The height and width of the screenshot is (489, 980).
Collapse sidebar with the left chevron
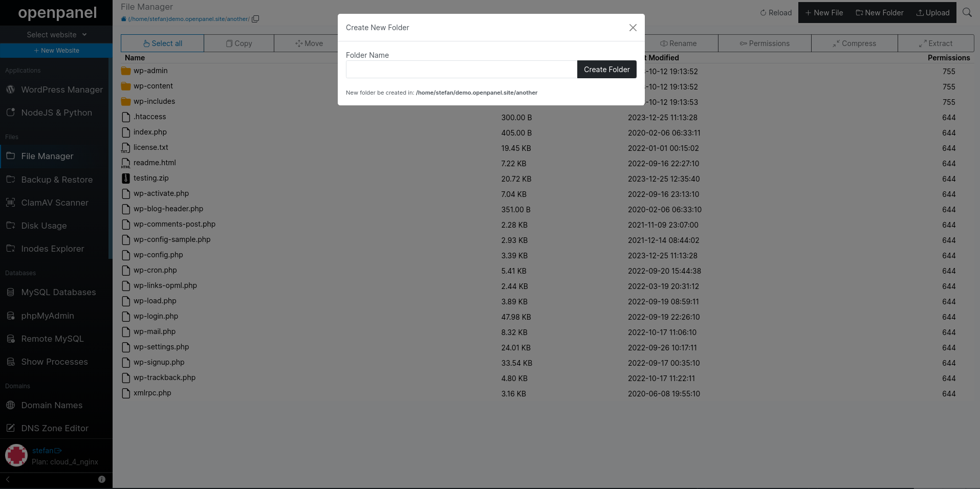[8, 479]
